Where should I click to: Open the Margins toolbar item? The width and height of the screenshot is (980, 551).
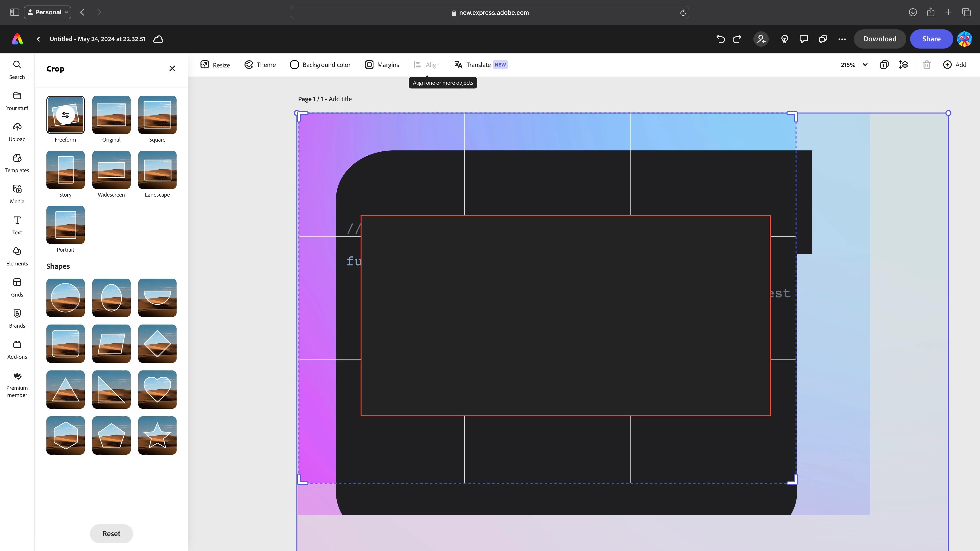tap(382, 65)
